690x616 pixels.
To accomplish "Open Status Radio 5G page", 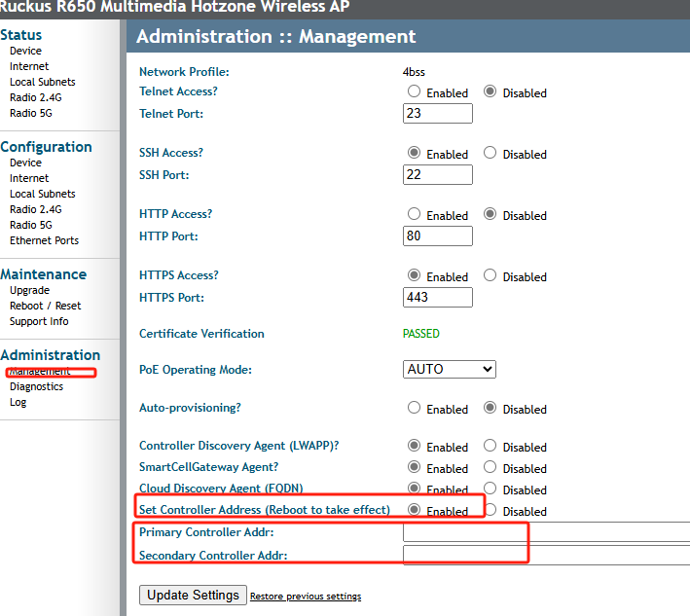I will 31,113.
